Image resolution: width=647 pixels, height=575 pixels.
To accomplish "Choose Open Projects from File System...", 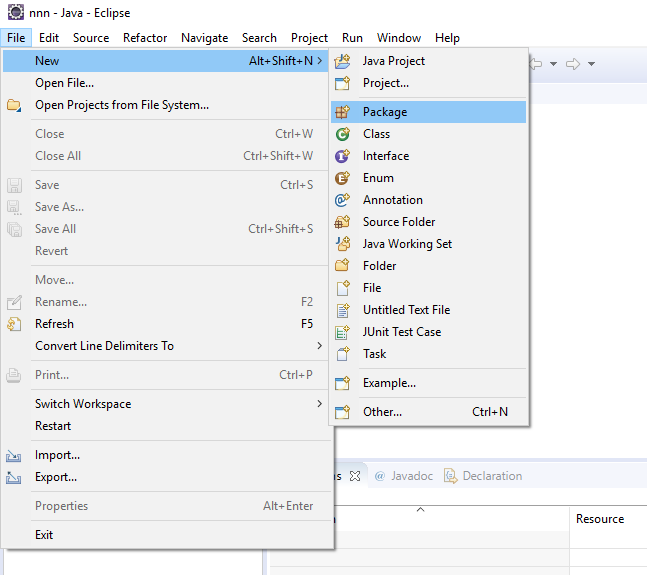I will coord(165,105).
